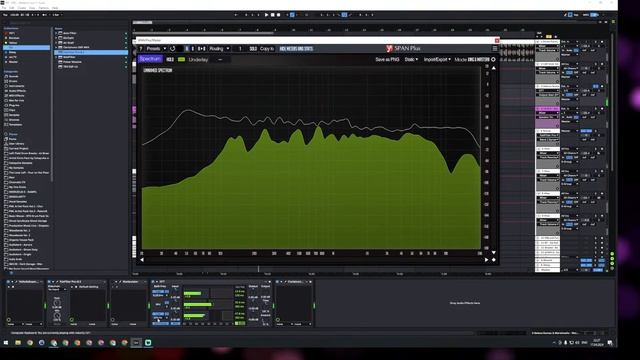
Task: Toggle the FabFilter Pro-Q device on/off
Action: (49, 282)
